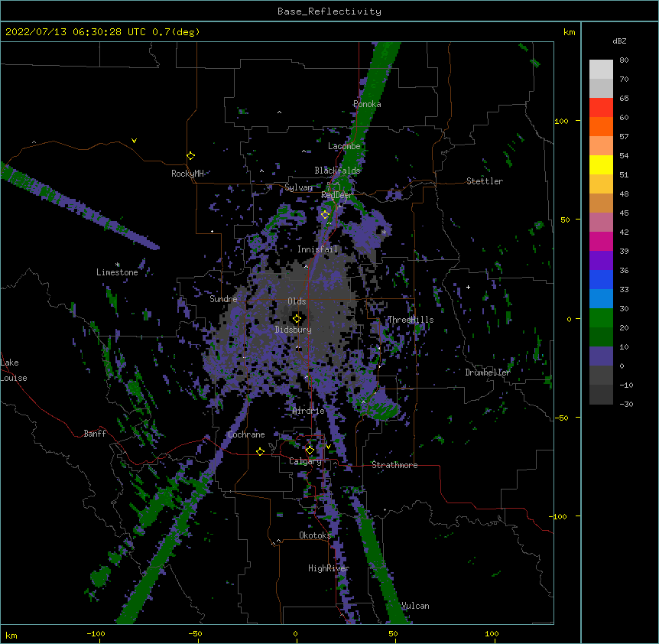The width and height of the screenshot is (659, 644).
Task: Select the Sundre label
Action: pos(223,299)
